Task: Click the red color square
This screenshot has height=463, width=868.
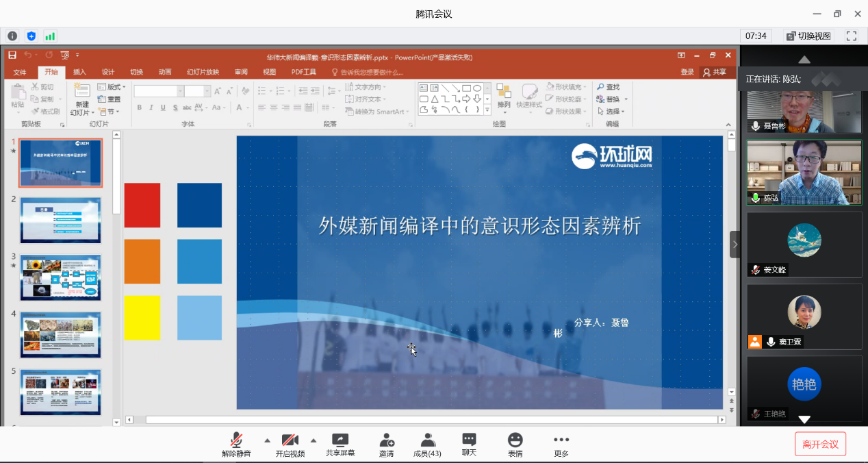Action: (x=142, y=205)
